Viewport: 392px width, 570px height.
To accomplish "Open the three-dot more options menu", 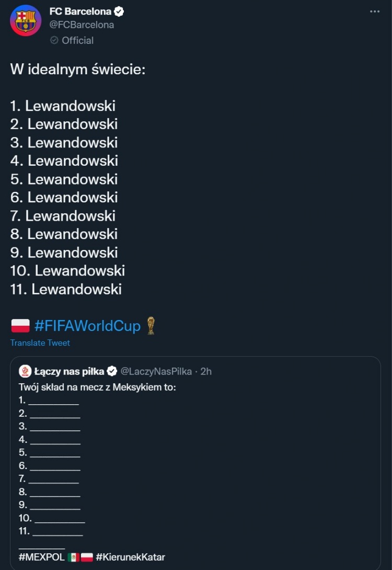I will 375,12.
